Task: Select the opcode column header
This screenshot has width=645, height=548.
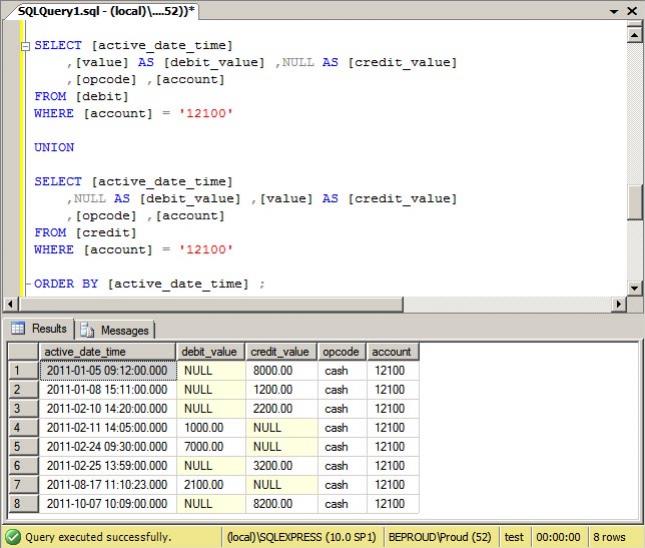Action: pyautogui.click(x=342, y=352)
